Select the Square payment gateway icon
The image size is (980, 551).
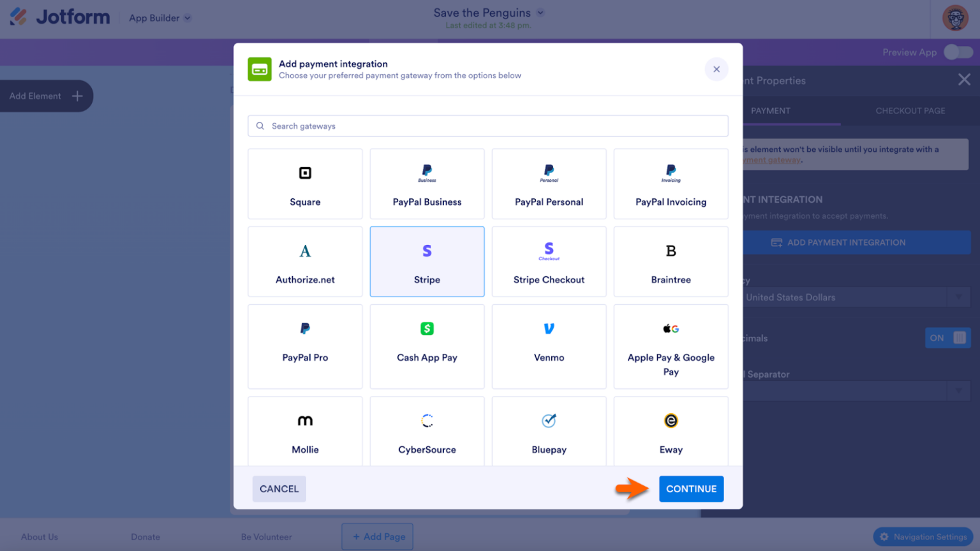pos(305,173)
